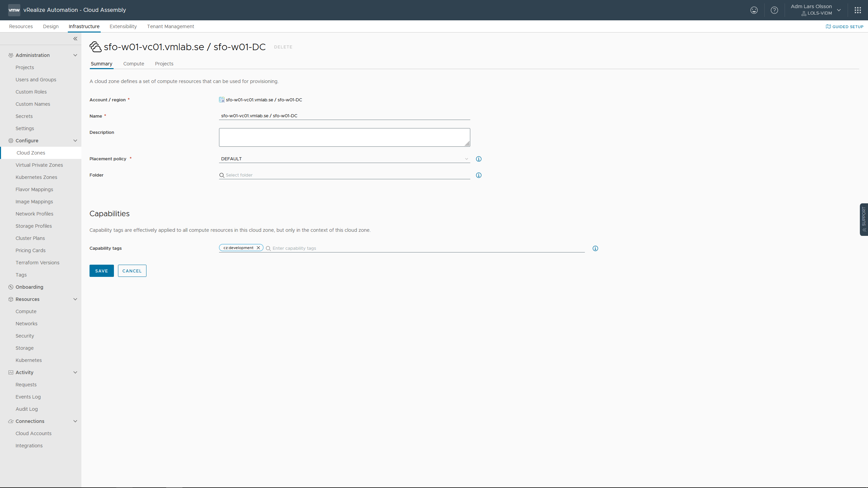The height and width of the screenshot is (488, 868).
Task: Click the capability tags search icon
Action: click(268, 248)
